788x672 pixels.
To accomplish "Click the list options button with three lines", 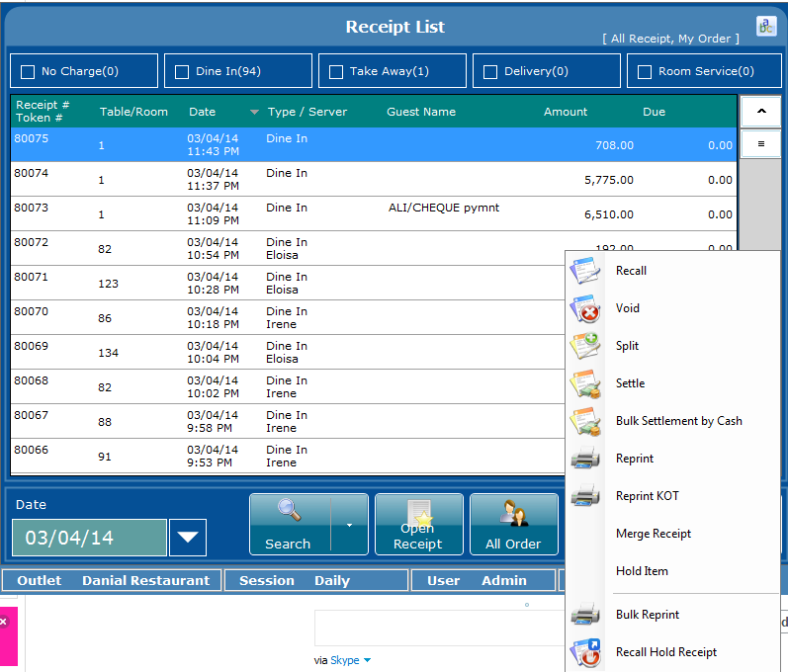I will click(x=761, y=144).
